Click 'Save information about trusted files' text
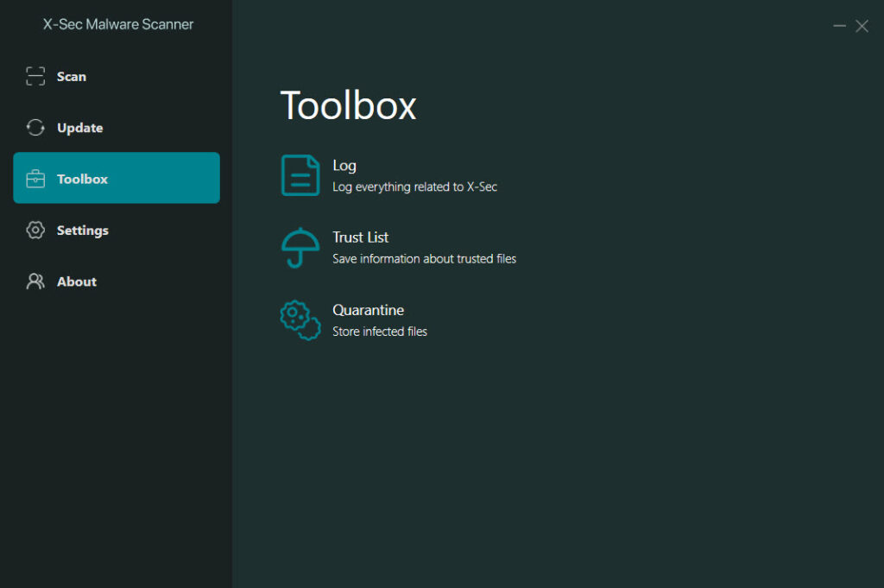The image size is (884, 588). [425, 259]
